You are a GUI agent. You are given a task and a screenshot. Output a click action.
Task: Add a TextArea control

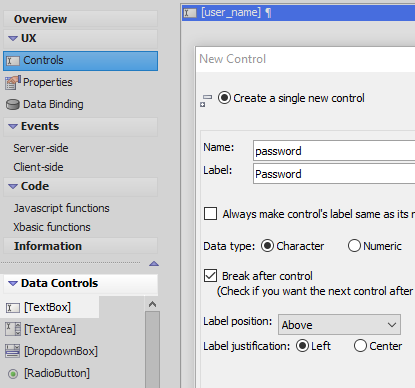coord(41,329)
